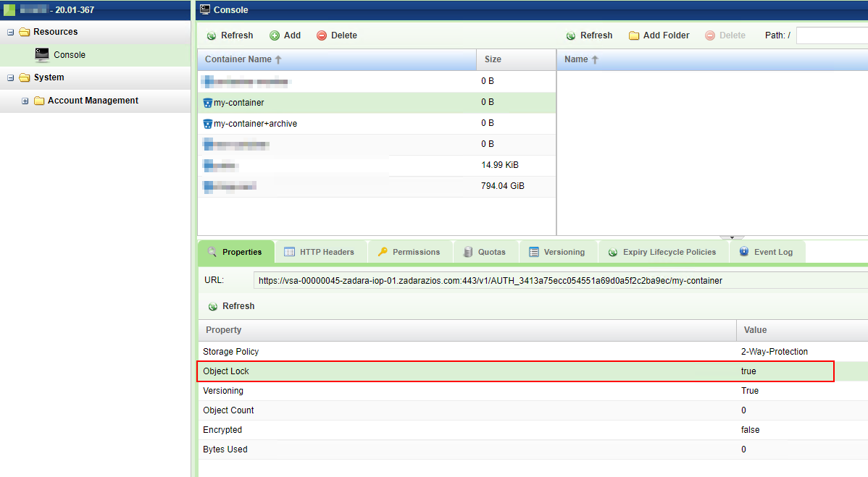Click the Console terminal icon in sidebar
Screen dimensions: 868x477
coord(42,54)
